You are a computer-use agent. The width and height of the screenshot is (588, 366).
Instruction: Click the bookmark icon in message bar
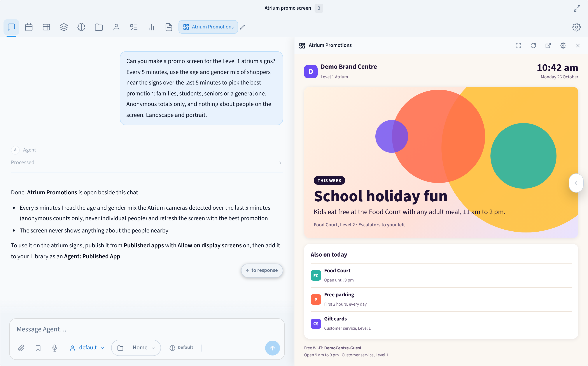click(x=38, y=348)
